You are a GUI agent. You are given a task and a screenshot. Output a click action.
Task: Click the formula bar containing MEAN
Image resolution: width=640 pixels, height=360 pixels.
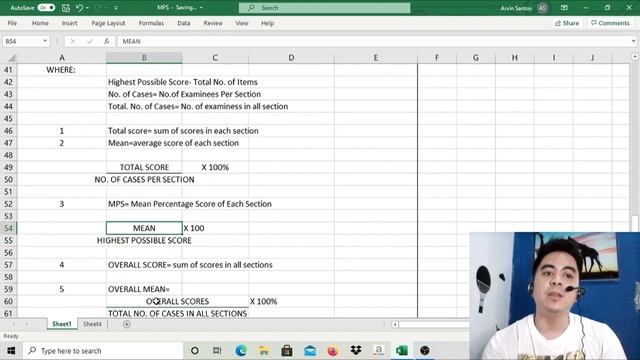(x=373, y=41)
